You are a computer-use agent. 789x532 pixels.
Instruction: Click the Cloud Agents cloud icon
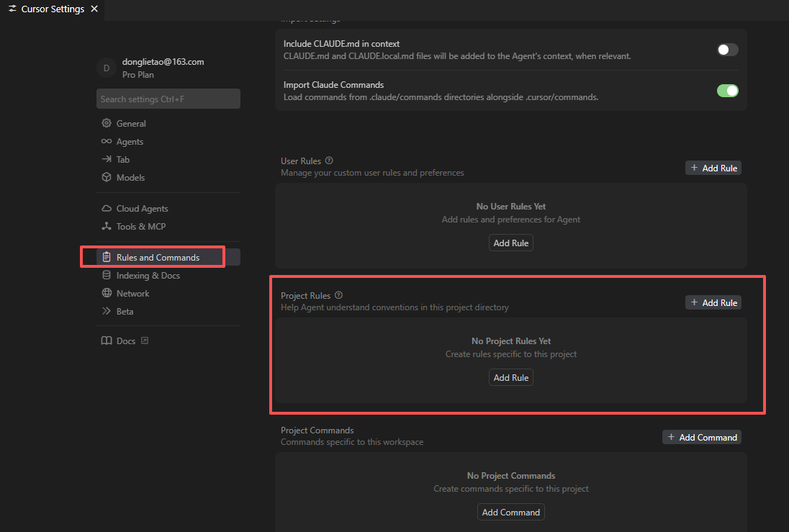pos(107,209)
